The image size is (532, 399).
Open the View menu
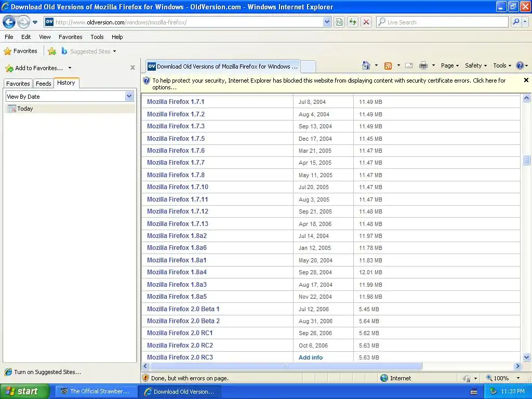pyautogui.click(x=45, y=37)
